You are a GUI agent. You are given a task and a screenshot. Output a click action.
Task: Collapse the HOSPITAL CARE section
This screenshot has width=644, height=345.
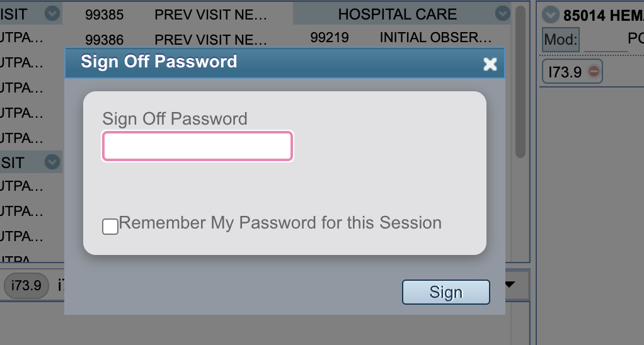[502, 13]
